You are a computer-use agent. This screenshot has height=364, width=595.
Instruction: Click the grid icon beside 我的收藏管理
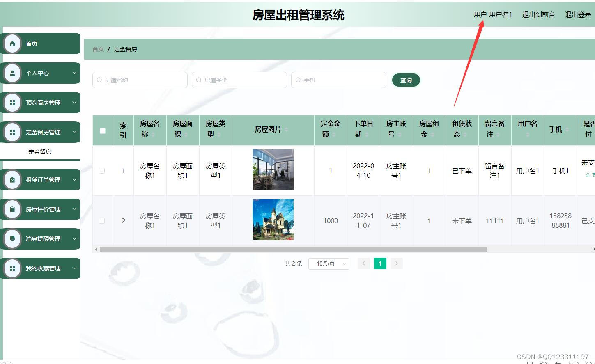click(x=12, y=268)
